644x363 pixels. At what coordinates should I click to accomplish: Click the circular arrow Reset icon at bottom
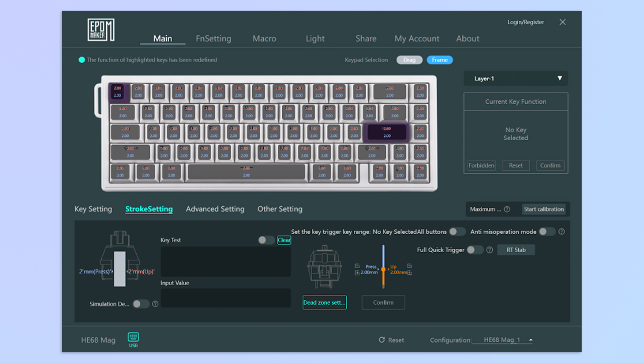click(x=382, y=340)
